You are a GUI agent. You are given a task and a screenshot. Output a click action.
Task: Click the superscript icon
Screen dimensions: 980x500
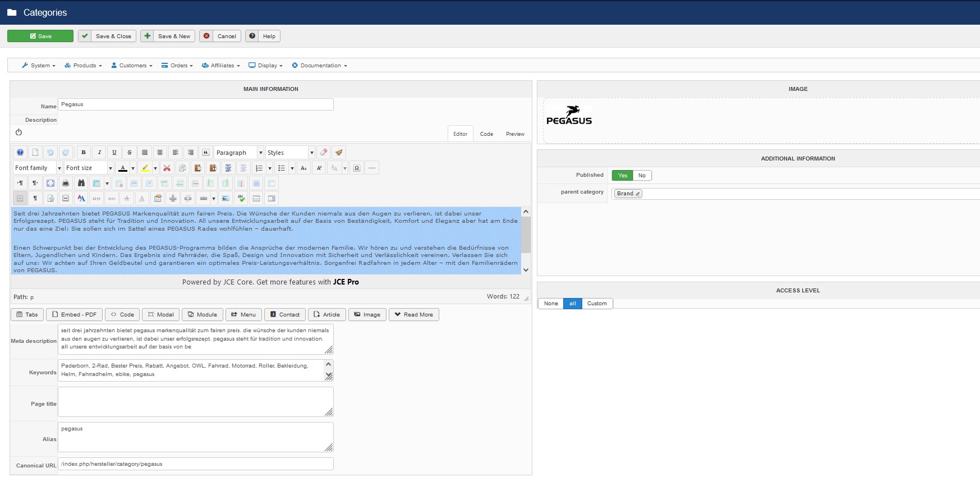(319, 168)
